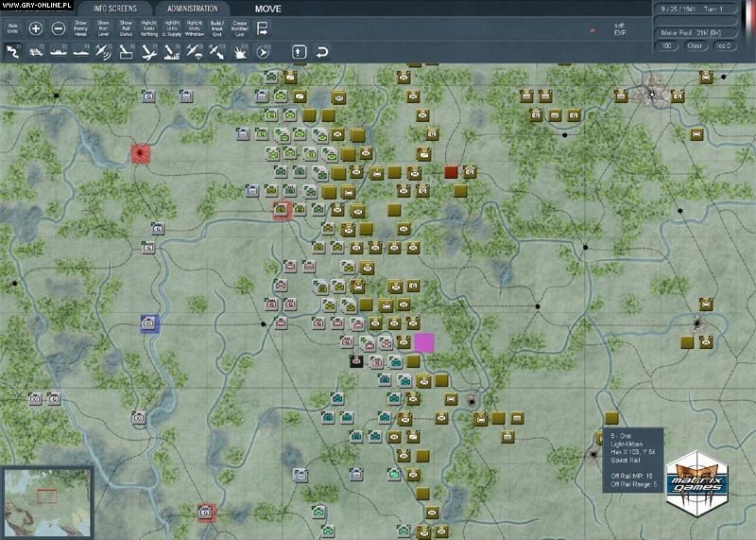Click the Build / Break Unit button
The width and height of the screenshot is (756, 540).
tap(217, 28)
